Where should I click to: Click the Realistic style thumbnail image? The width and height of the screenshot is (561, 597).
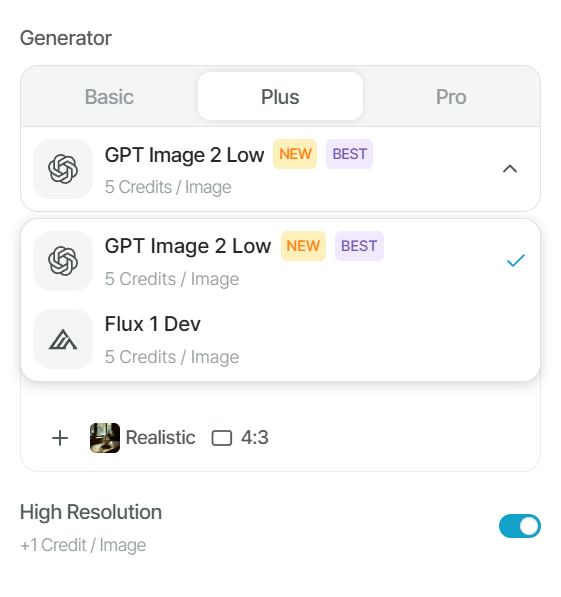pyautogui.click(x=105, y=438)
